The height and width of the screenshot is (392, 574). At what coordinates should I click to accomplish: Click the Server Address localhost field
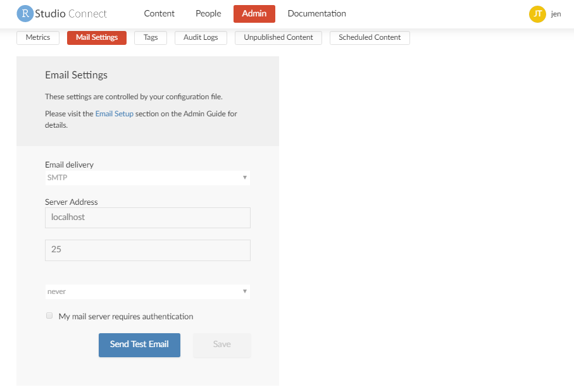coord(147,217)
